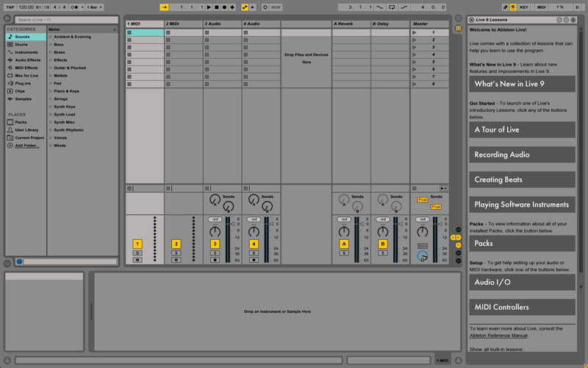Click track 3 pan knob
Image resolution: width=588 pixels, height=368 pixels.
215,231
